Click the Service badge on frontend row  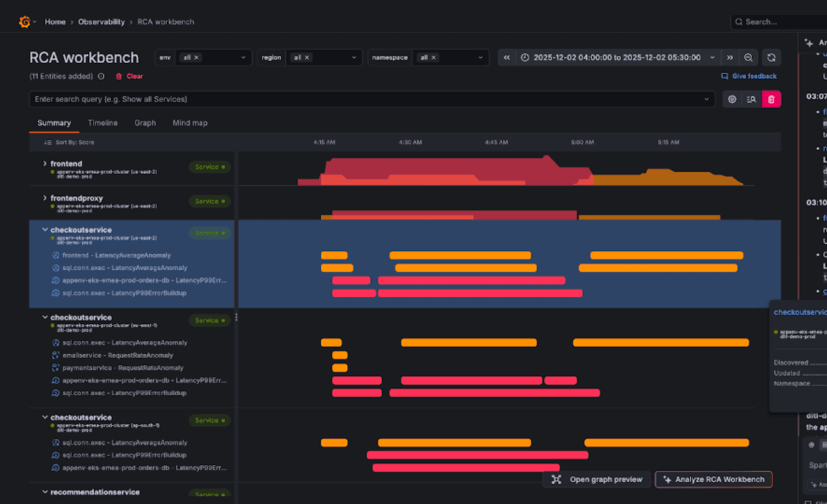point(210,167)
